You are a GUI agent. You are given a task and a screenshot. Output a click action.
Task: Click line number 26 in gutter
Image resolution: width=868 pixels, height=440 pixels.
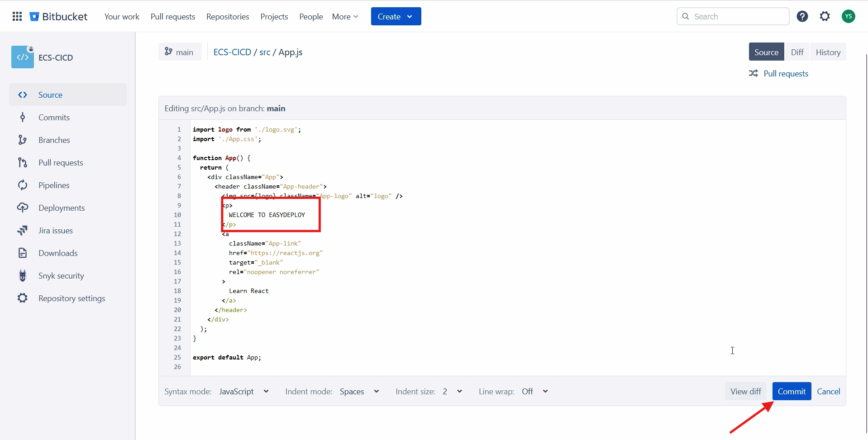click(x=177, y=367)
